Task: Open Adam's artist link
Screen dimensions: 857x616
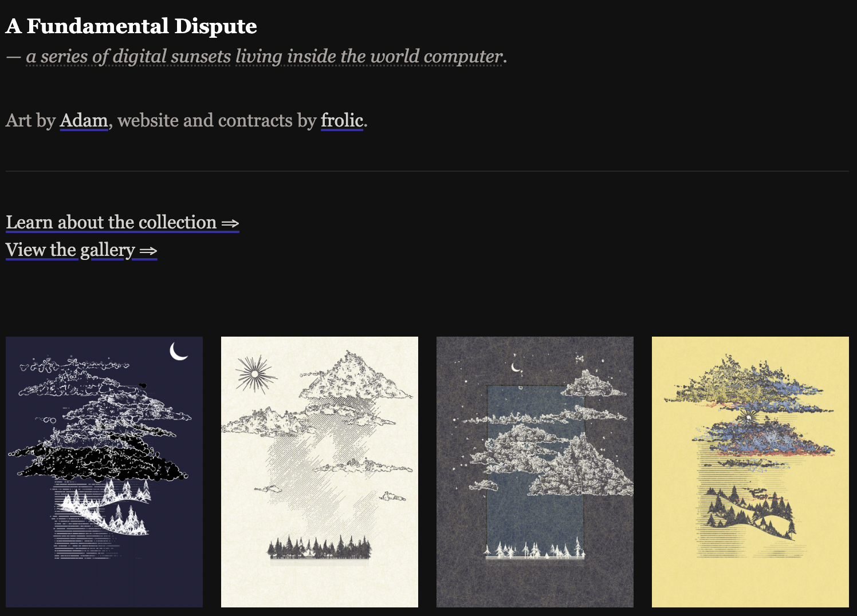Action: coord(84,121)
